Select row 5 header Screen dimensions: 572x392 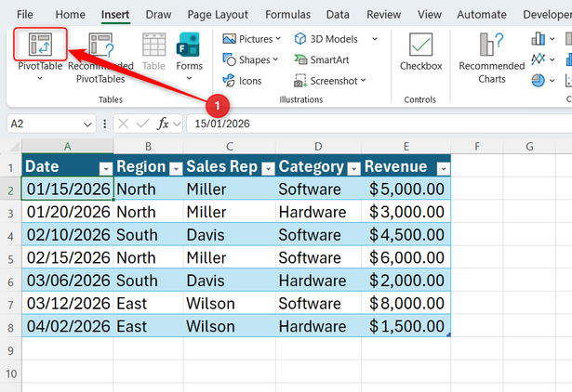(x=10, y=258)
